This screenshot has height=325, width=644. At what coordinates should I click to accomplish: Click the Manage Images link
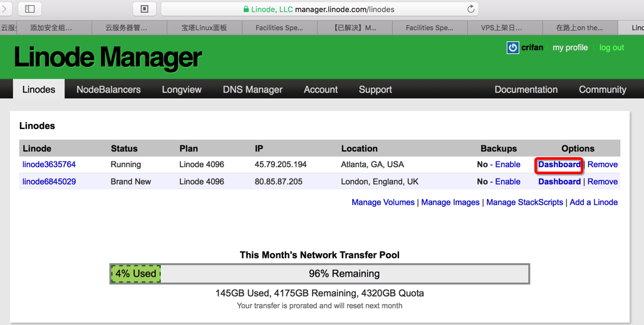coord(450,202)
